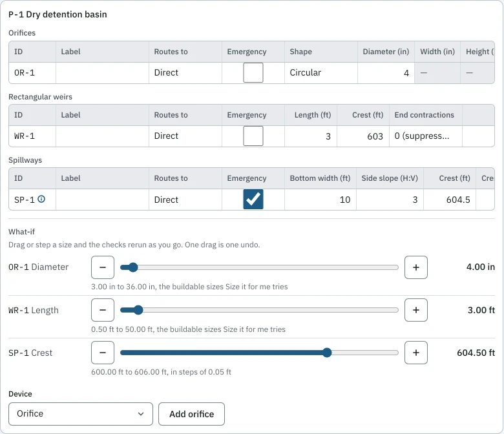Open the SP-1 Routes to cell showing Direct
504x434 pixels.
[x=185, y=200]
